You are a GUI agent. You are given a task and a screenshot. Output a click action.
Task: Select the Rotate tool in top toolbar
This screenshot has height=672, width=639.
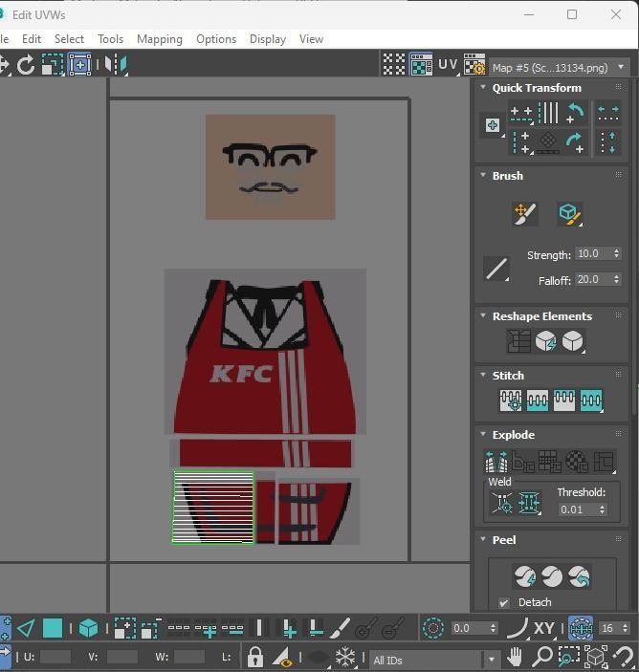(x=26, y=65)
